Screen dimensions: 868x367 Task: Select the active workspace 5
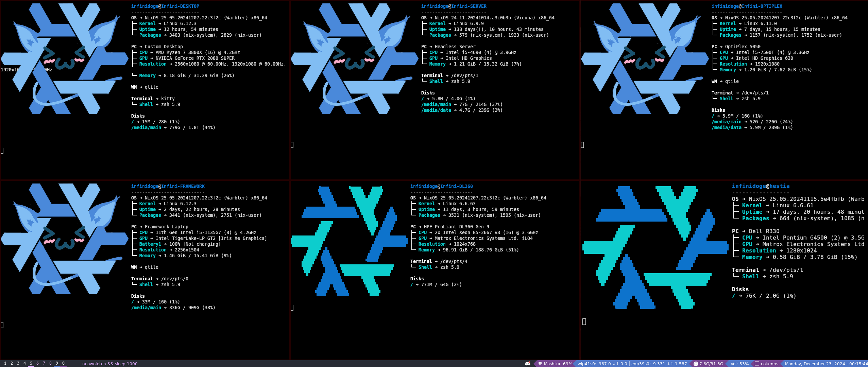tap(31, 363)
